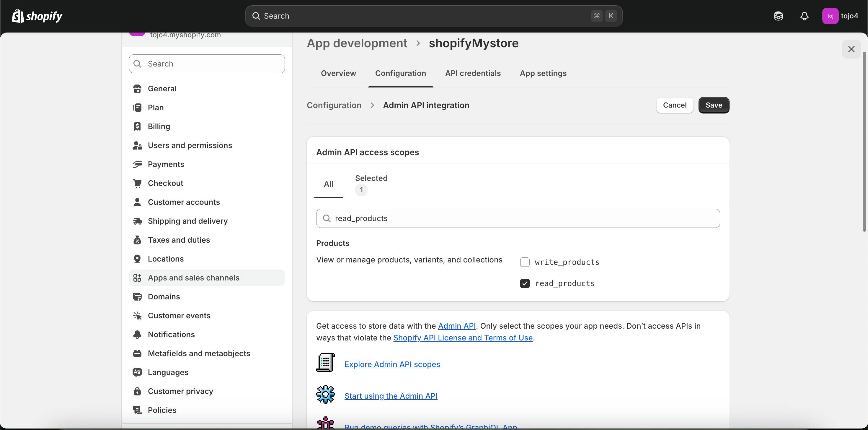Click the Shopify logo
This screenshot has width=868, height=430.
click(x=37, y=16)
